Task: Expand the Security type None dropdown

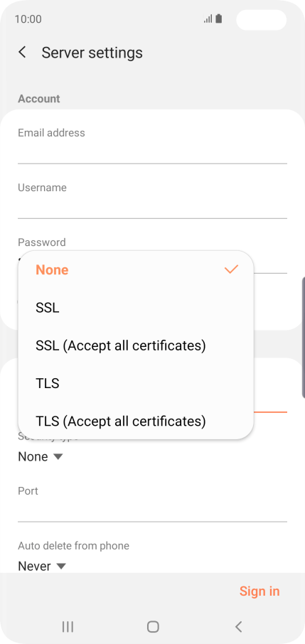Action: [x=41, y=457]
